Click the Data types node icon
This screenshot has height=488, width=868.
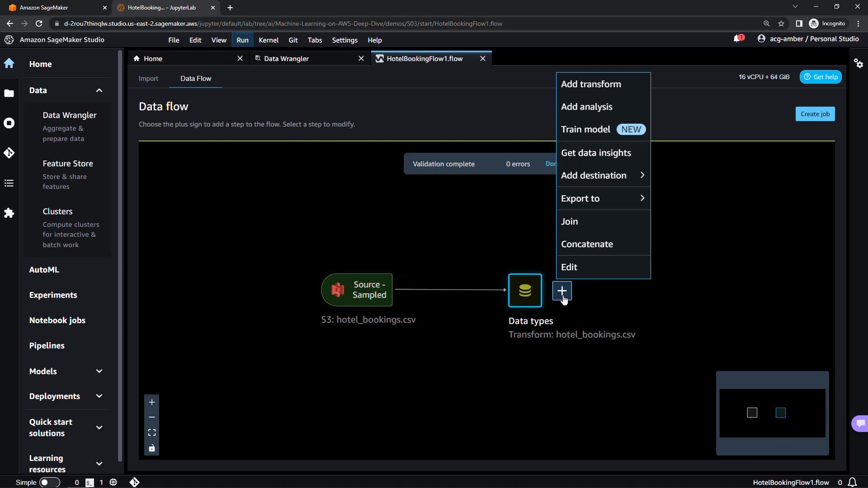525,291
